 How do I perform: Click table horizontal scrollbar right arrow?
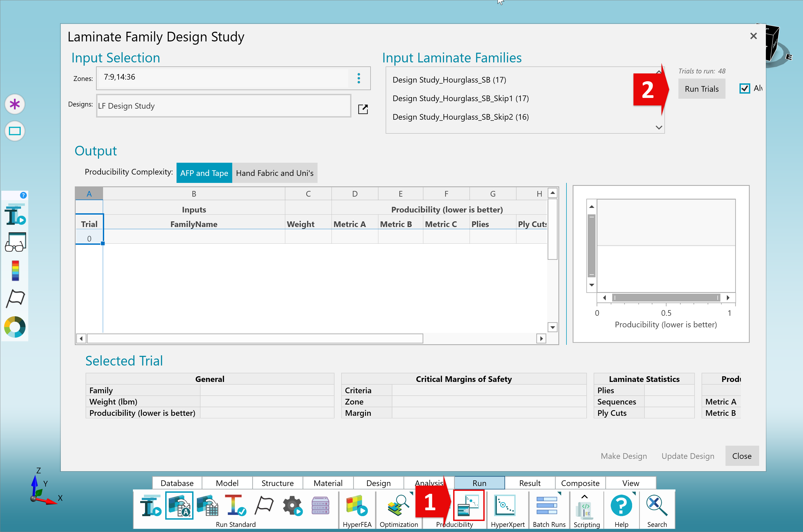point(541,339)
